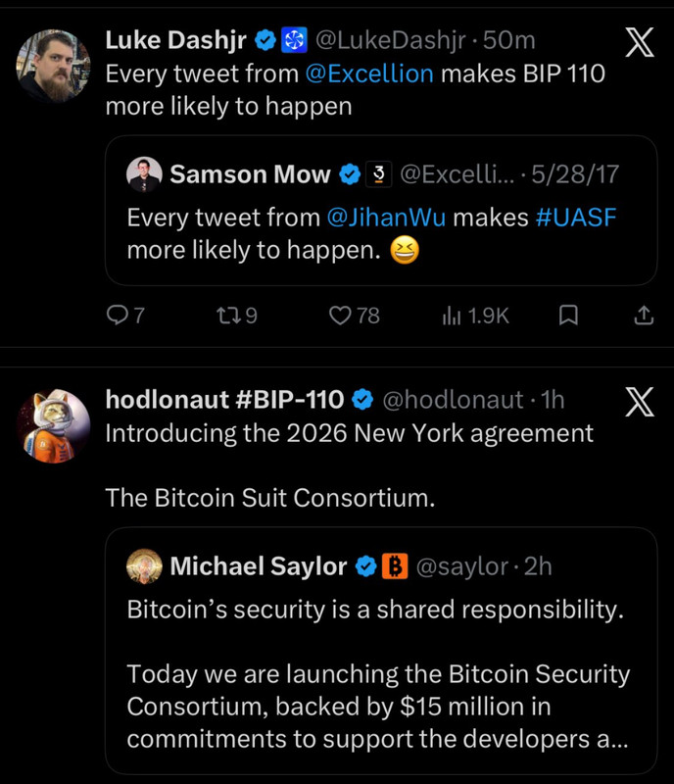Like Luke Dashjr's tweet with the heart icon
Image resolution: width=674 pixels, height=784 pixels.
tap(340, 316)
